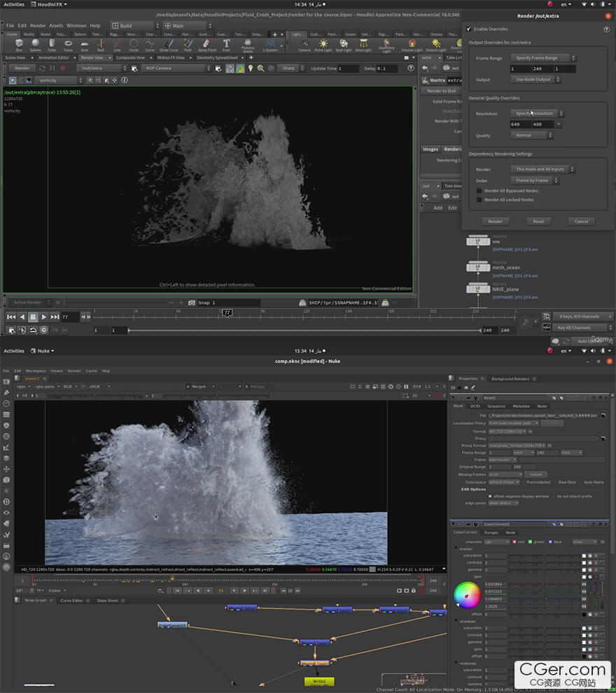Select the Font shelf tool in Houdini

tap(226, 45)
